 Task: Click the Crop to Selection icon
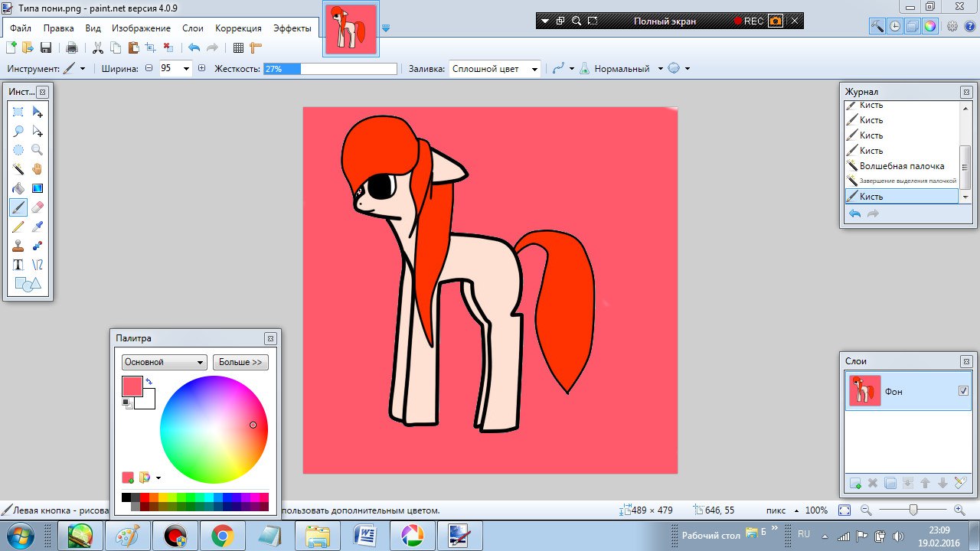click(150, 47)
